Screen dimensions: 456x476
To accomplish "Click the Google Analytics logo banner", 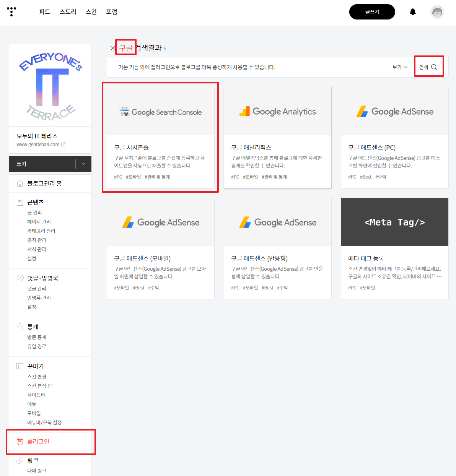I will (278, 111).
